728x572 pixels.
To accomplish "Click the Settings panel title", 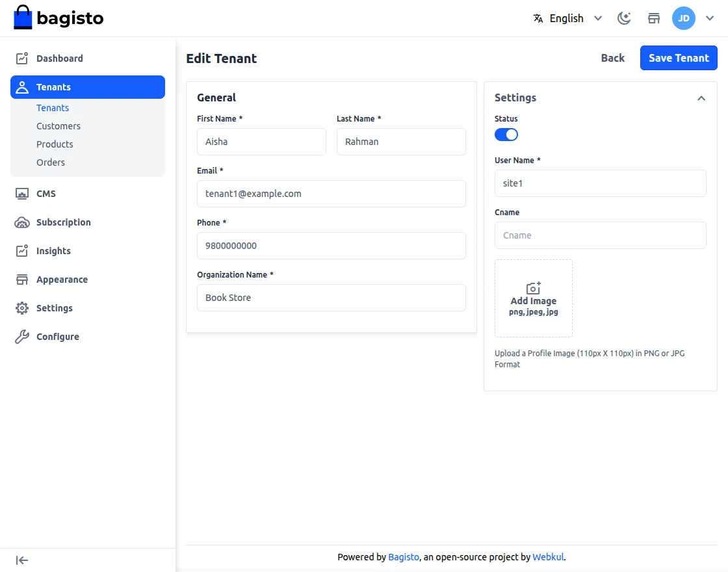I will pyautogui.click(x=515, y=97).
